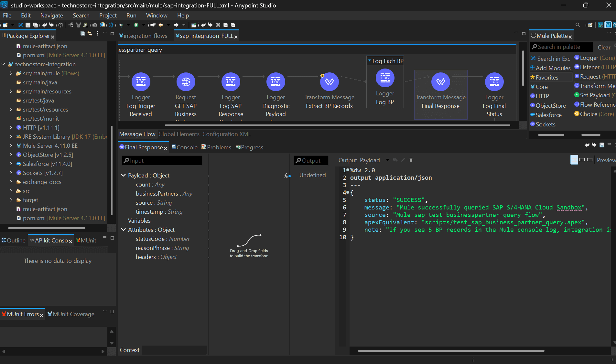The image size is (616, 364).
Task: Select the Log Trigger Received logger node
Action: (141, 82)
